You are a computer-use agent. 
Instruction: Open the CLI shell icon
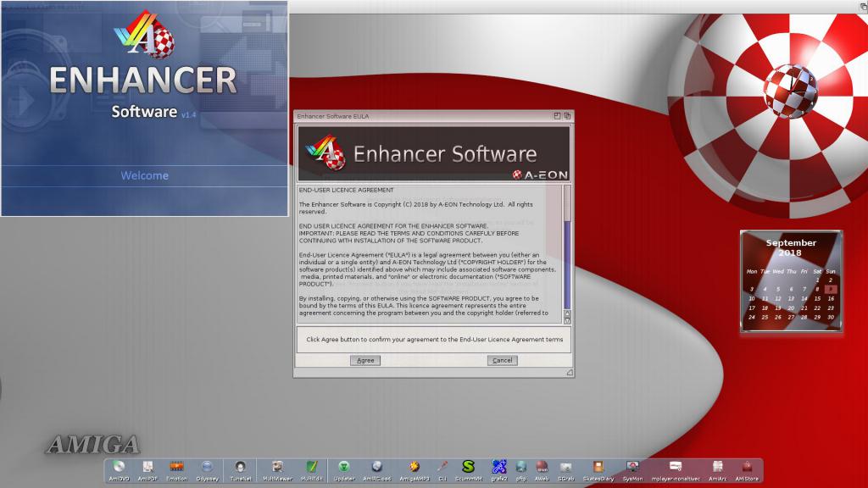click(x=442, y=469)
